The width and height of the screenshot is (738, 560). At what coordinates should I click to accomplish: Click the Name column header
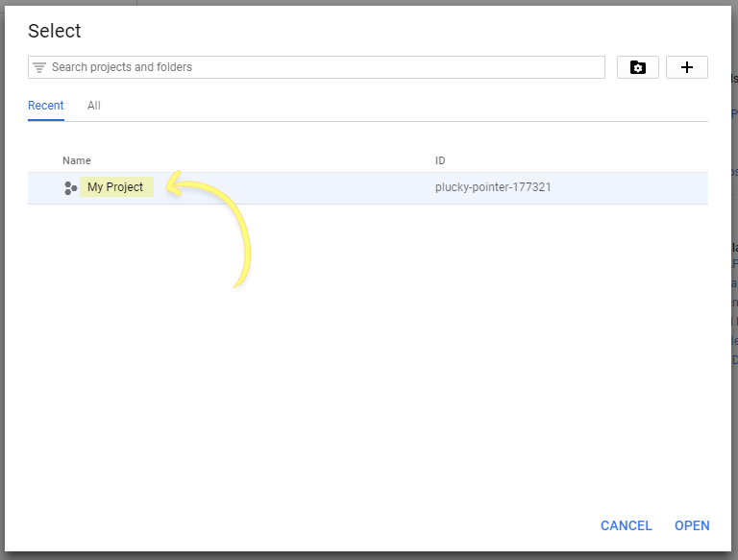(77, 160)
